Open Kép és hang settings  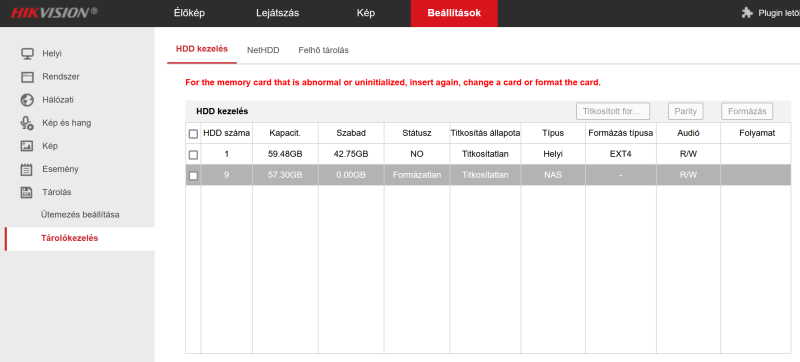(x=67, y=123)
